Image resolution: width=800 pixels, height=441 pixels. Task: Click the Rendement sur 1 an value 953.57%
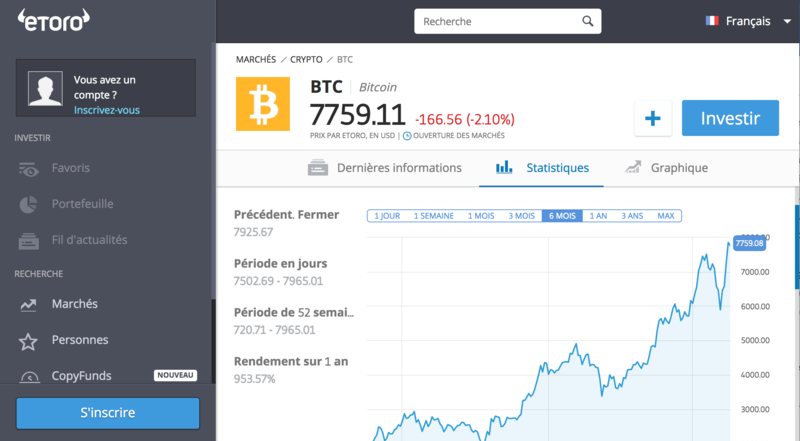click(x=254, y=379)
